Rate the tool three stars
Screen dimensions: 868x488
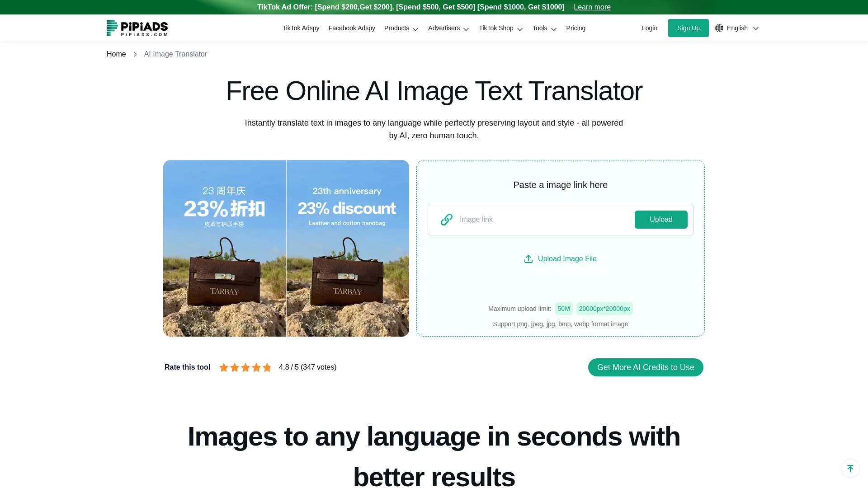pos(245,367)
